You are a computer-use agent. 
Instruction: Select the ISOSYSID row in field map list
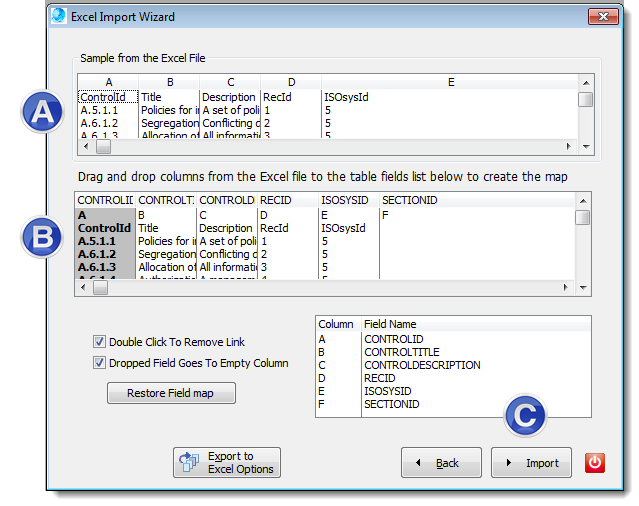point(453,391)
